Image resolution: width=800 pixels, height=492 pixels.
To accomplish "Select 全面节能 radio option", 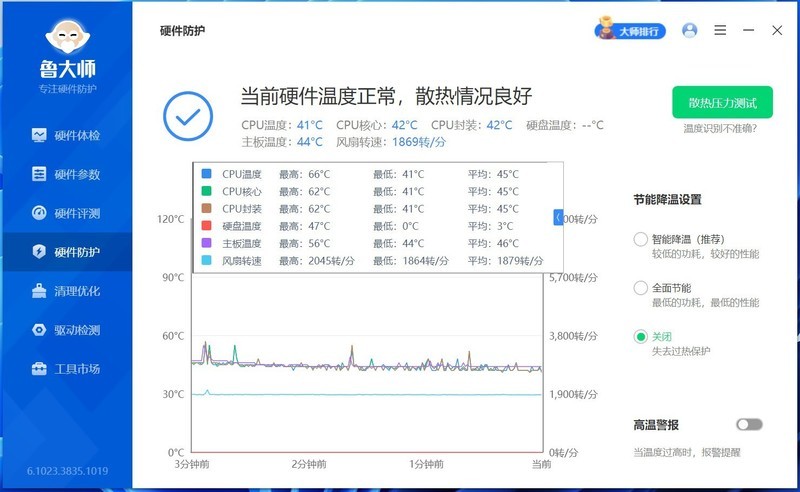I will 640,288.
